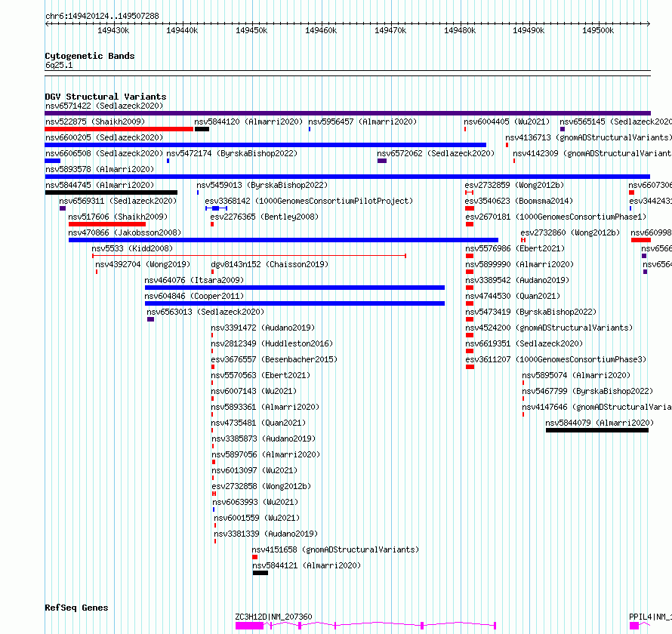Select the RefSeq Genes track title
672x634 pixels.
[76, 608]
